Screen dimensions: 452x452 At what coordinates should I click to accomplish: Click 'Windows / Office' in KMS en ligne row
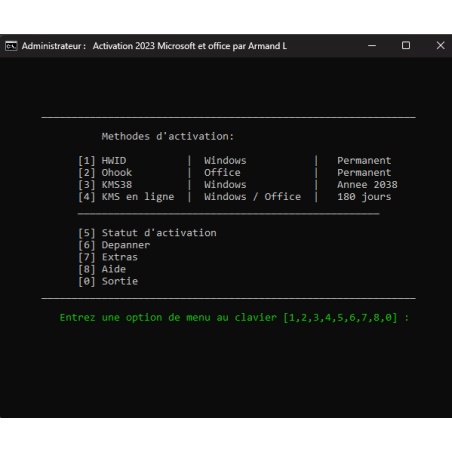pyautogui.click(x=252, y=197)
